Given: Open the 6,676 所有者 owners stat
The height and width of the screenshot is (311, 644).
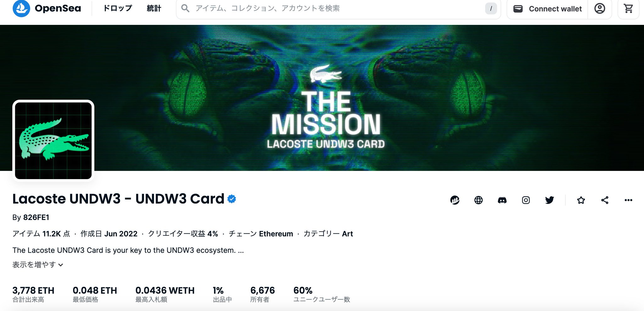Looking at the screenshot, I should [263, 294].
